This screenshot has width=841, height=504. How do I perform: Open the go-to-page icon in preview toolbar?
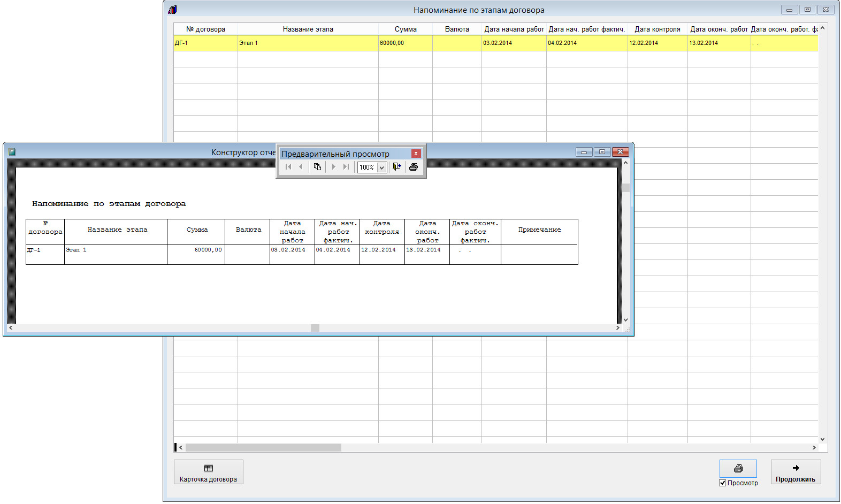click(x=317, y=167)
